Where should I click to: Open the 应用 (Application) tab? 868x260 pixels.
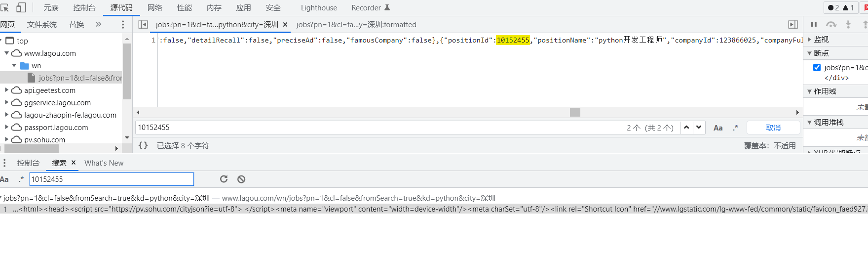244,7
